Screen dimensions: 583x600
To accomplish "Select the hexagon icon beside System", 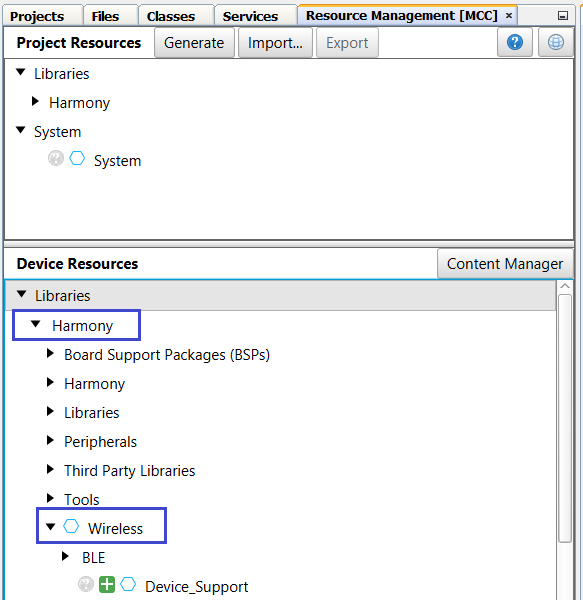I will (77, 158).
